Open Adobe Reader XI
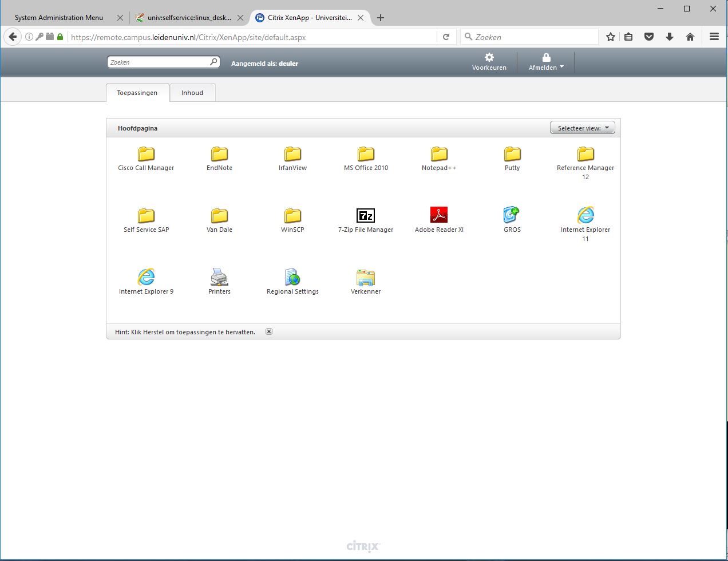Screen dimensions: 728x561 click(438, 216)
